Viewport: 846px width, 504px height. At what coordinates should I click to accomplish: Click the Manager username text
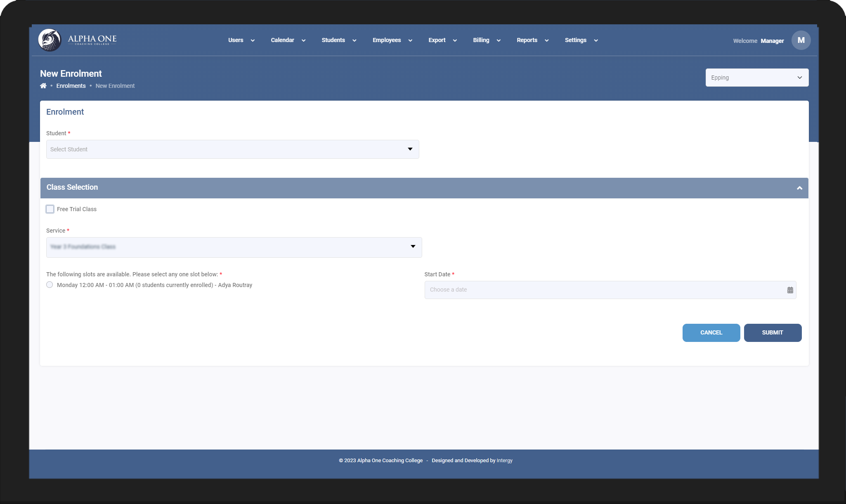tap(772, 41)
